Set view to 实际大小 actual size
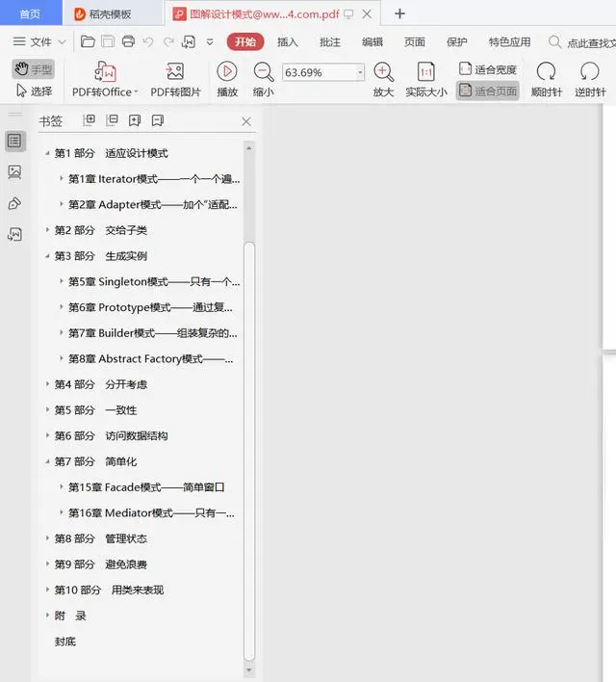 tap(426, 79)
